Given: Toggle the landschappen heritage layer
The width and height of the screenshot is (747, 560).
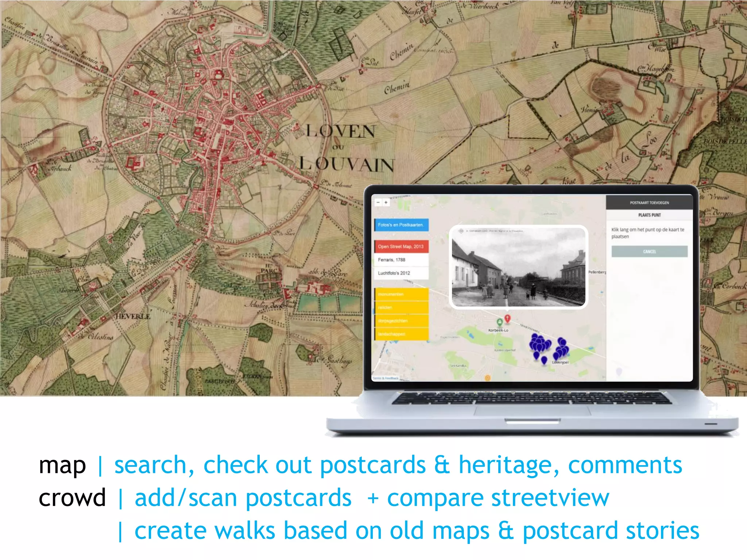Looking at the screenshot, I should [402, 334].
